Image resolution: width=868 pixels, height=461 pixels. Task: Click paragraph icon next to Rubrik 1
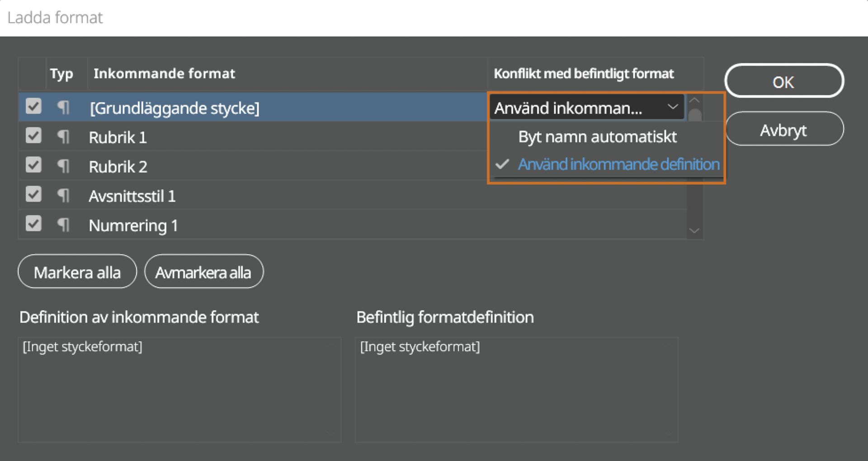point(63,137)
